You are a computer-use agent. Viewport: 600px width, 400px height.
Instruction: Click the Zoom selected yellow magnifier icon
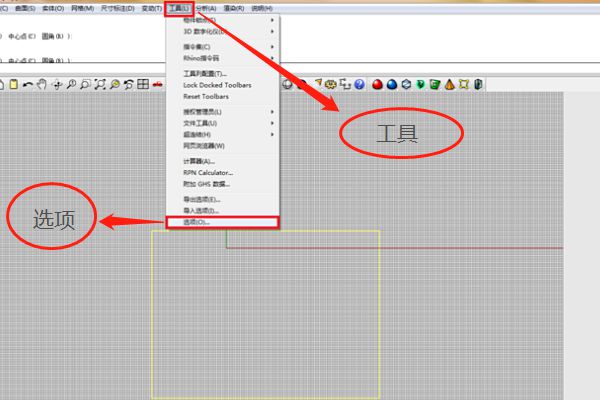pos(114,84)
